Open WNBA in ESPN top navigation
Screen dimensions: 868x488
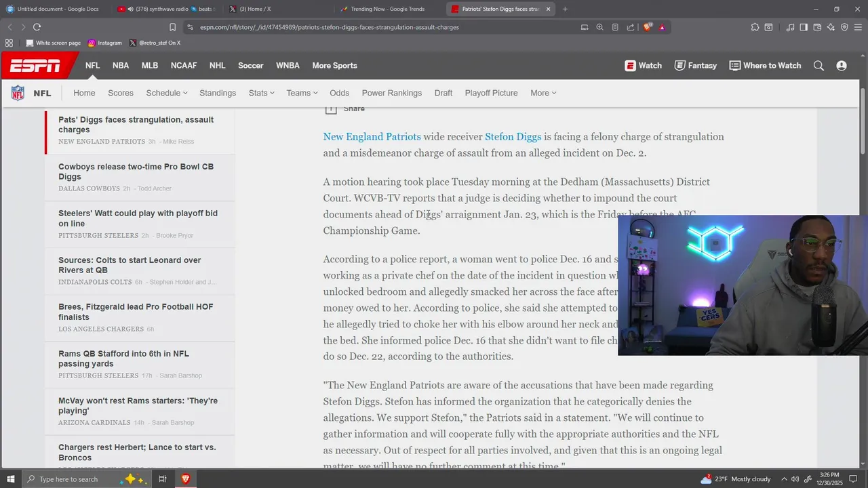(x=288, y=66)
